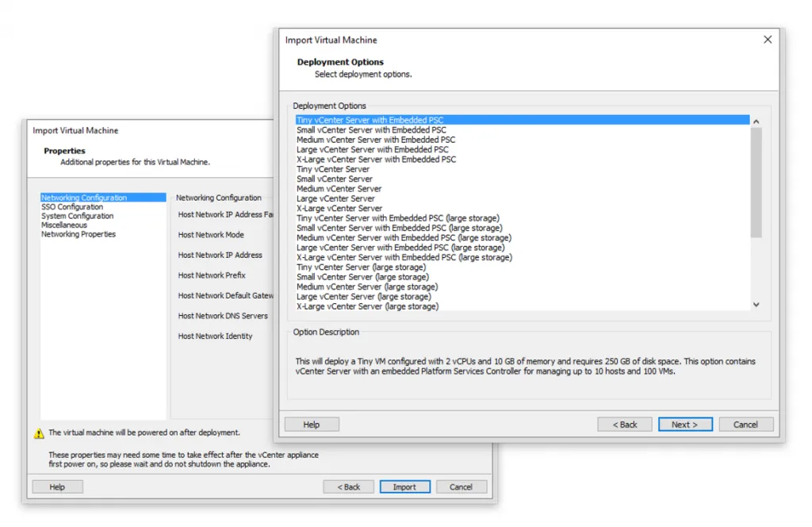Image resolution: width=812 pixels, height=527 pixels.
Task: Click scroll down arrow in deployment options list
Action: pyautogui.click(x=756, y=305)
